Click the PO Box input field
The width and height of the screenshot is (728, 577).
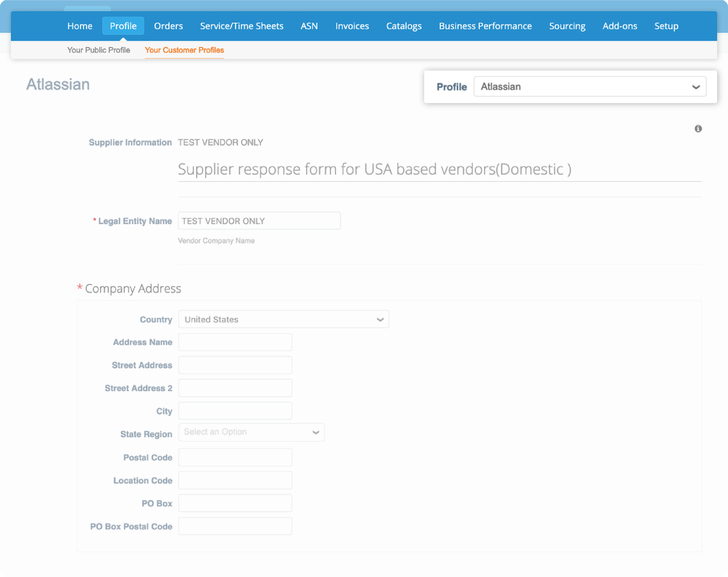tap(235, 503)
